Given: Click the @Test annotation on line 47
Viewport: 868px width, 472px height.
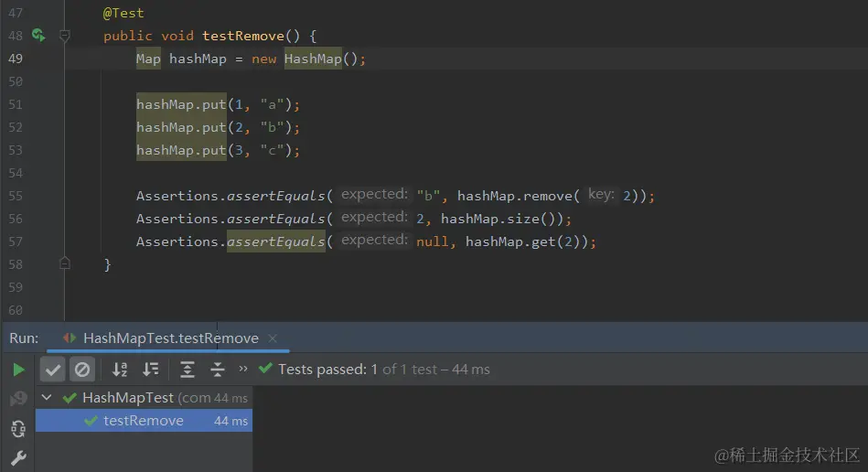Looking at the screenshot, I should (123, 13).
